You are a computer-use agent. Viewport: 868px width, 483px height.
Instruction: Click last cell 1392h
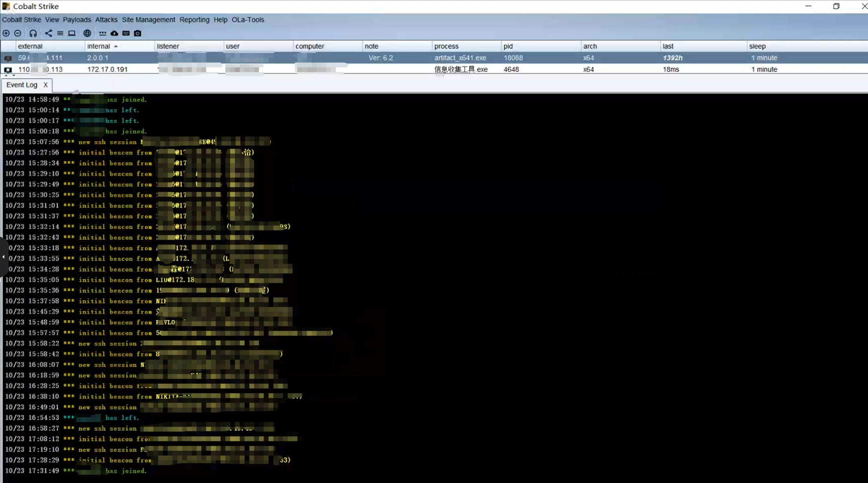(x=672, y=58)
